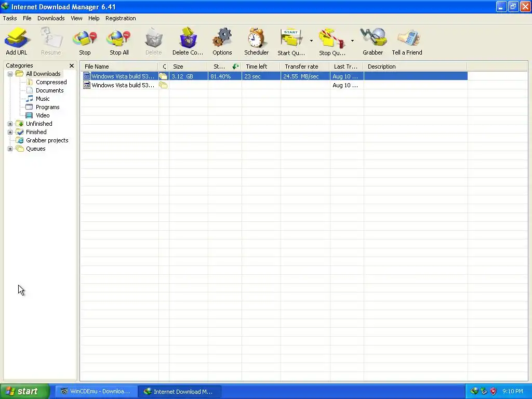Select the Finished category label
Viewport: 532px width, 399px height.
(36, 132)
